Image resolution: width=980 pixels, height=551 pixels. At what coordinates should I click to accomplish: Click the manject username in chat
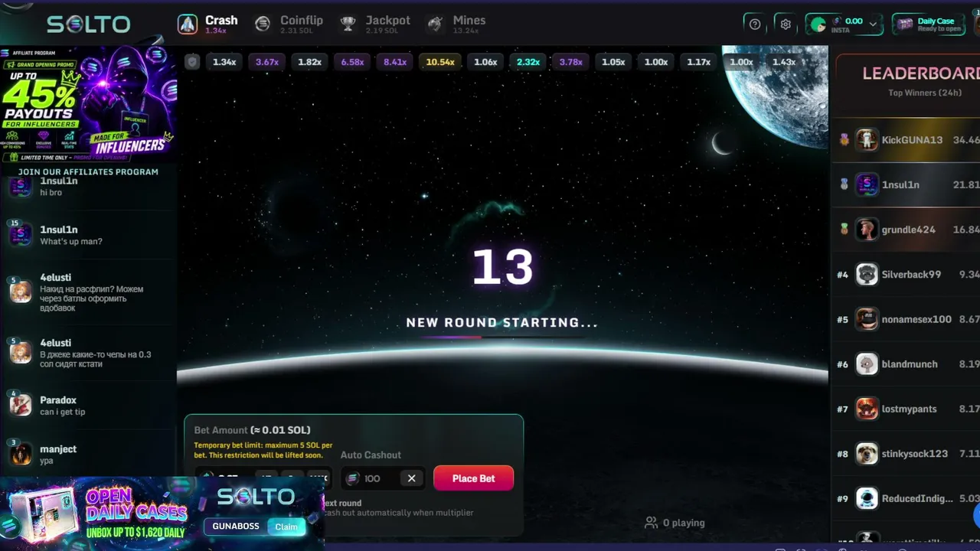pos(58,449)
